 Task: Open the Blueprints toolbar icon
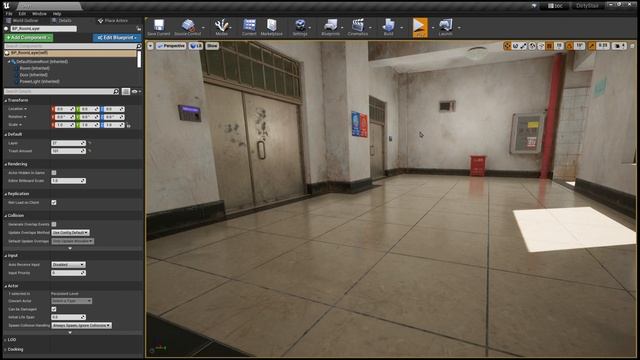[330, 25]
